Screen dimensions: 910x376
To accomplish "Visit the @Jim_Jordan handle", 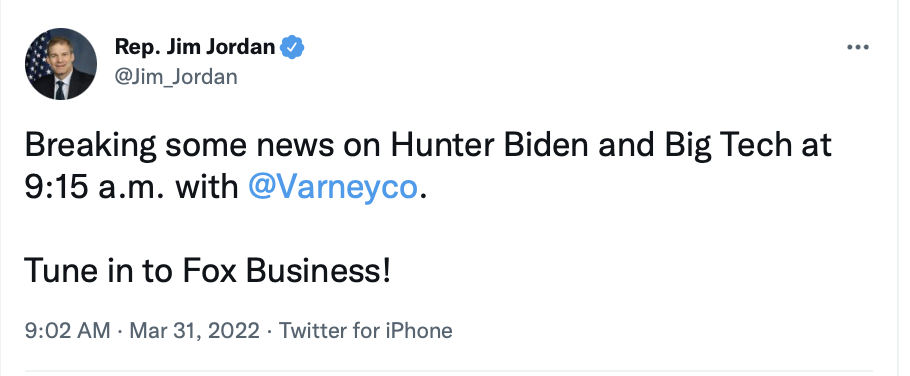I will pyautogui.click(x=176, y=77).
